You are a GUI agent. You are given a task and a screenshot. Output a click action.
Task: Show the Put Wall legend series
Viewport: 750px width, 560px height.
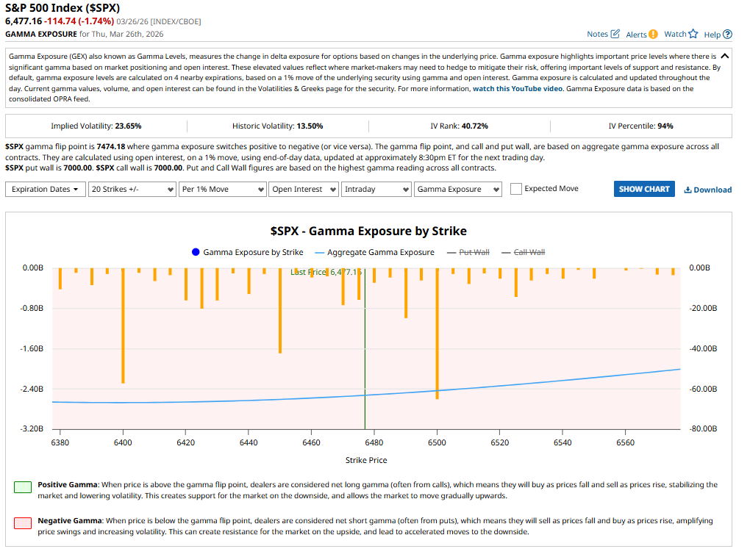tap(467, 252)
